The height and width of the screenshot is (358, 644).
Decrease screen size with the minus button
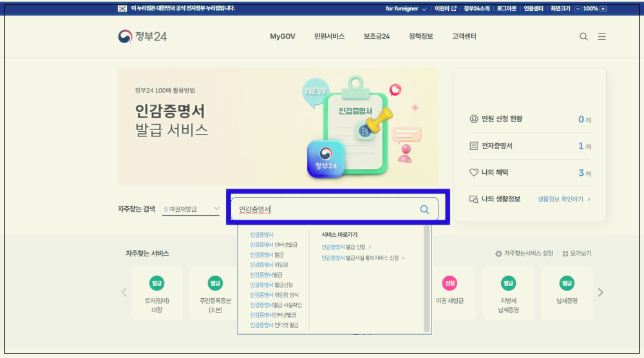(x=578, y=8)
